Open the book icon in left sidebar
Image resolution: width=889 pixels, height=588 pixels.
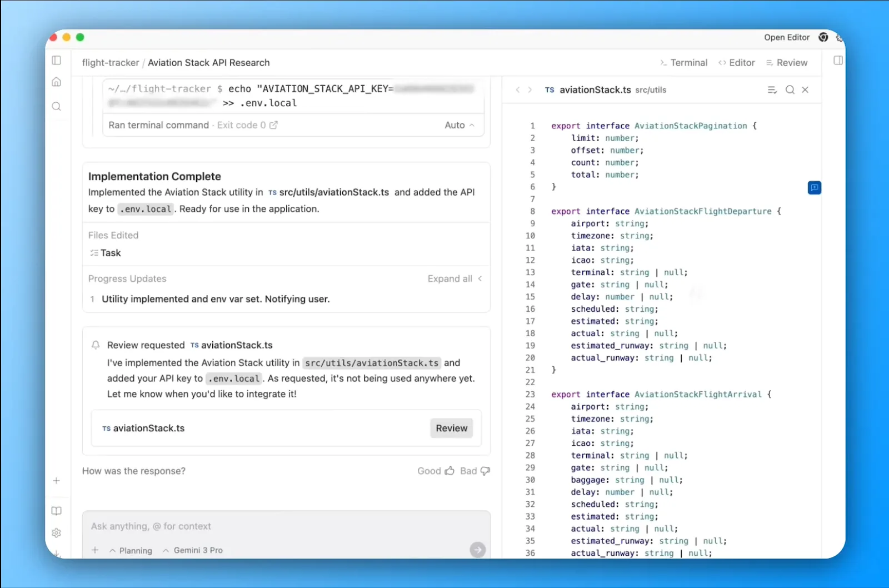57,511
